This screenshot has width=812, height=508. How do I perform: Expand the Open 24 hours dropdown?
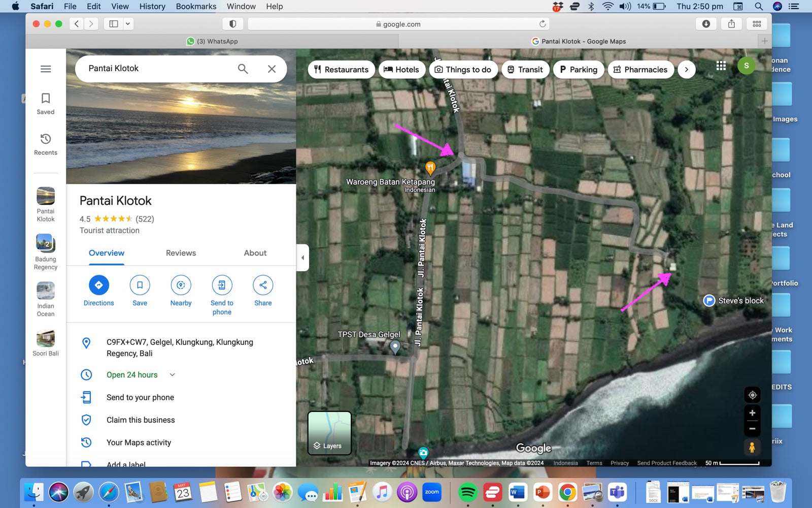click(172, 375)
